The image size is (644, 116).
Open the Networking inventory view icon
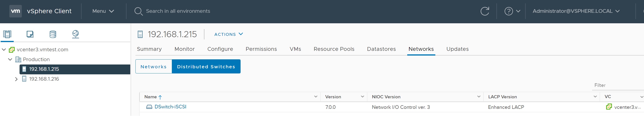click(x=75, y=34)
